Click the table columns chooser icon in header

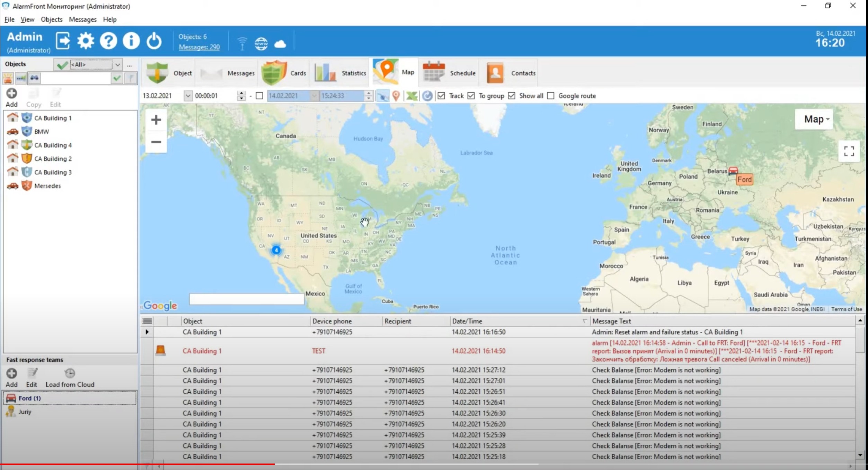point(147,321)
